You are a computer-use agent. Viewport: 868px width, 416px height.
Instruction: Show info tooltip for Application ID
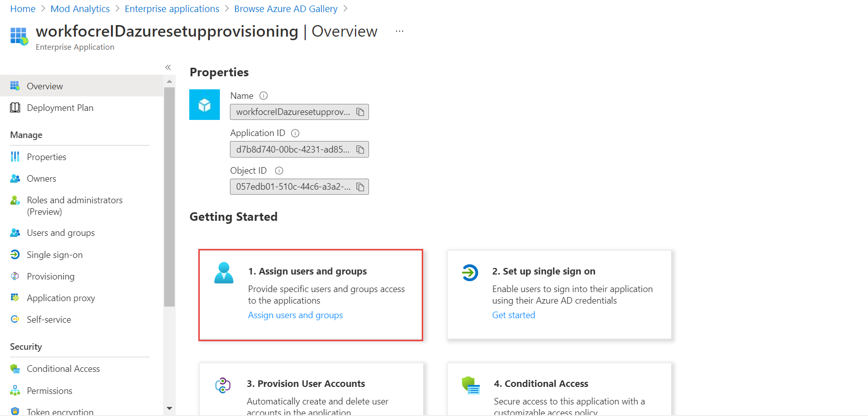tap(295, 133)
